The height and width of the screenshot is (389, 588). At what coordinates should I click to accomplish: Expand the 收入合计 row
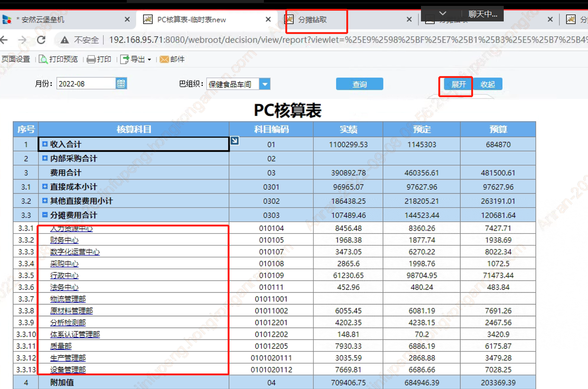(x=45, y=144)
